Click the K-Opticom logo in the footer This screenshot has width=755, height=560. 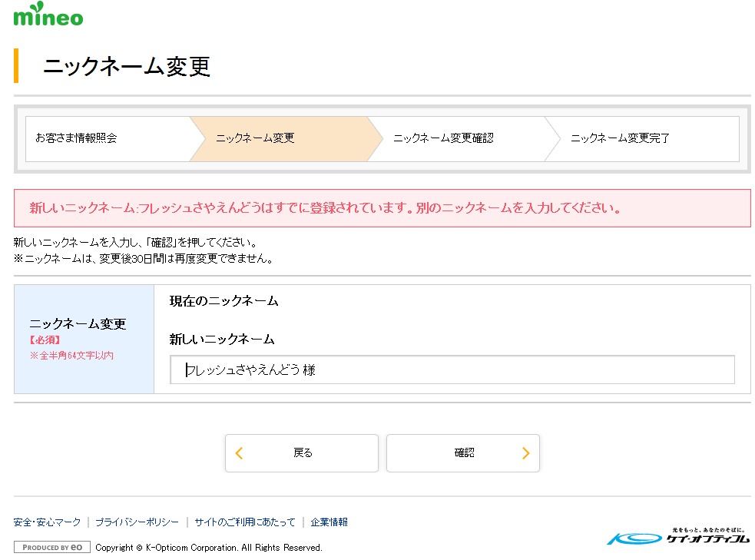[x=678, y=537]
